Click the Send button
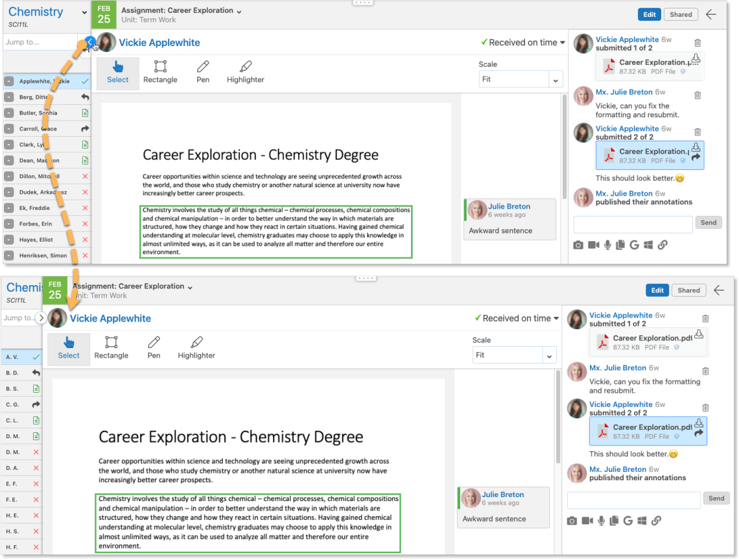 (x=709, y=222)
